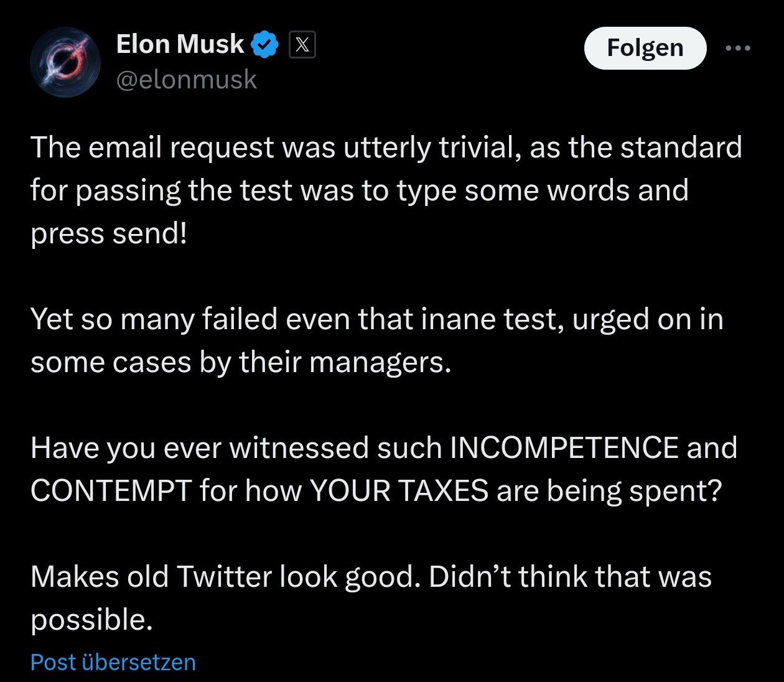This screenshot has width=784, height=682.
Task: Click the word "managers." in the post
Action: click(x=380, y=362)
